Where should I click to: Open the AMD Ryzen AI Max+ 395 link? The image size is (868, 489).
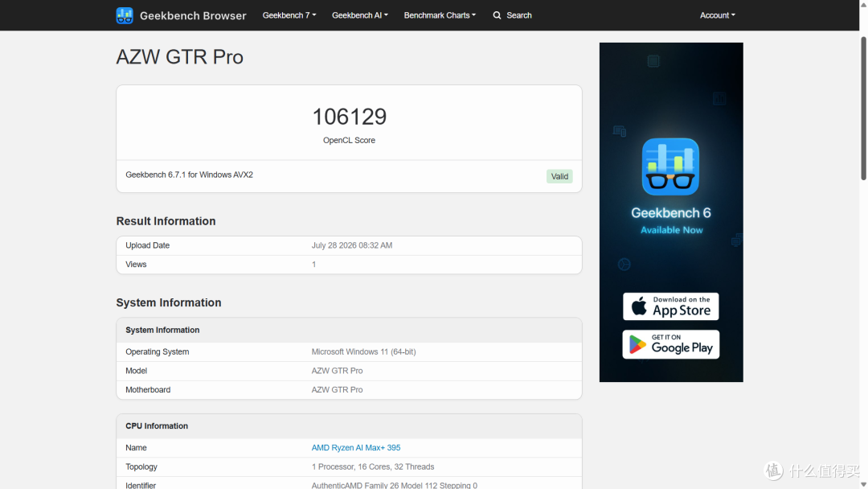point(356,447)
